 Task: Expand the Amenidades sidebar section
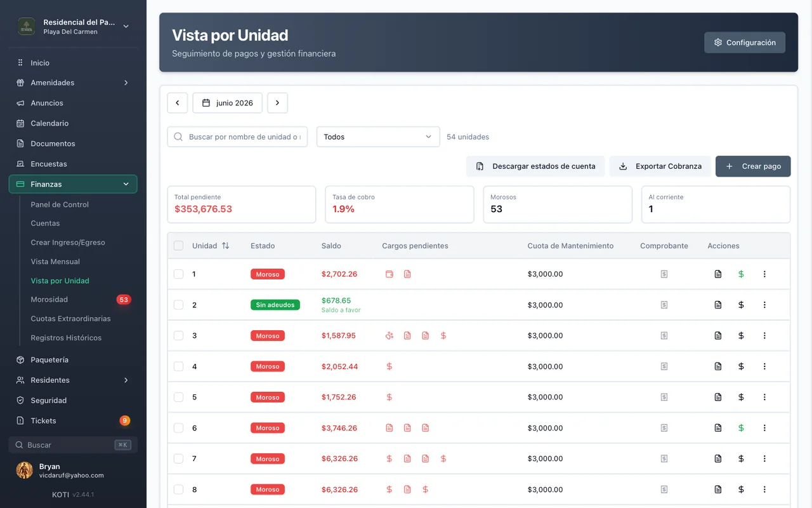73,83
